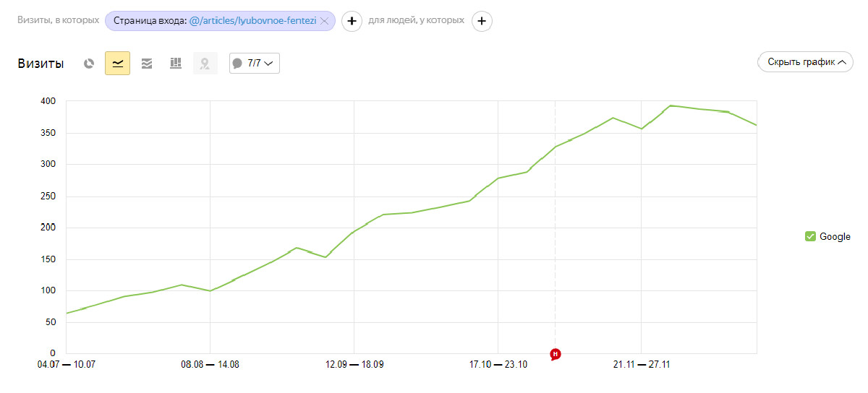The width and height of the screenshot is (868, 393).
Task: Add a visit condition with plus button
Action: [x=352, y=21]
